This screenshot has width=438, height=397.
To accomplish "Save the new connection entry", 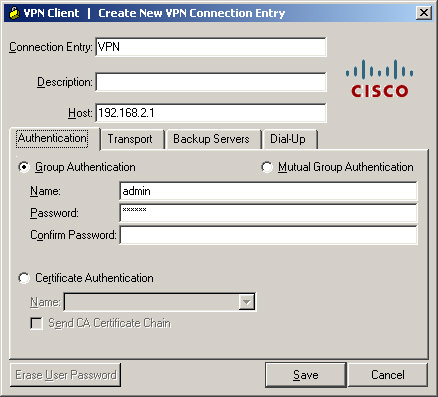I will [306, 375].
